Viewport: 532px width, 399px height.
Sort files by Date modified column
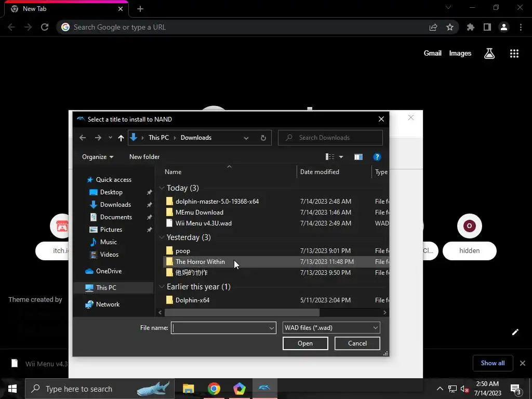pos(320,172)
